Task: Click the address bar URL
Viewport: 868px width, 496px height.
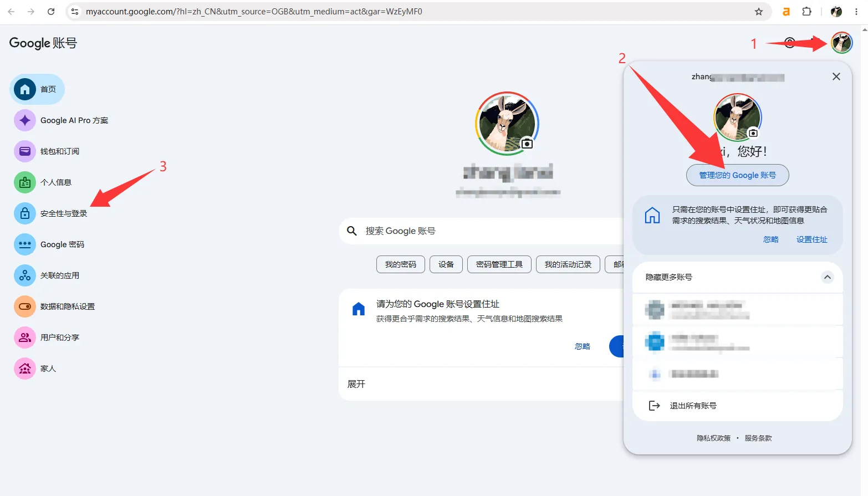Action: [254, 12]
